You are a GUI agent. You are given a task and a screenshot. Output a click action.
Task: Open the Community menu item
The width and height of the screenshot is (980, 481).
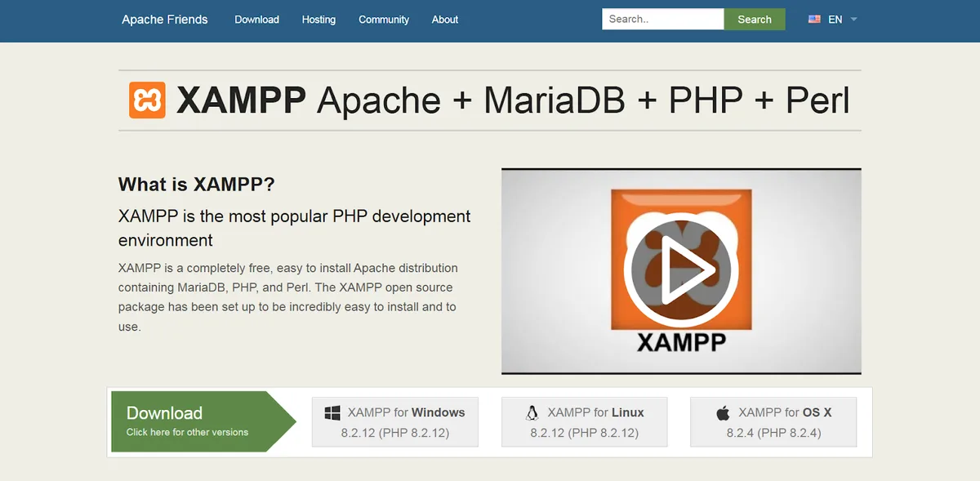[384, 20]
